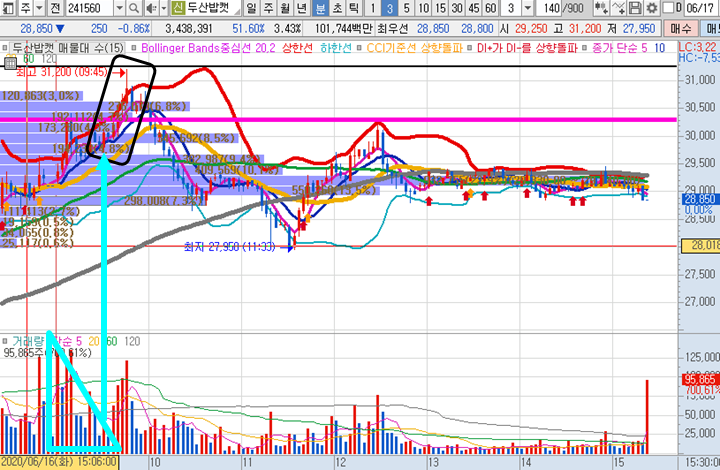Viewport: 720px width, 470px height.
Task: Expand the stock code 241560 dropdown
Action: (119, 8)
